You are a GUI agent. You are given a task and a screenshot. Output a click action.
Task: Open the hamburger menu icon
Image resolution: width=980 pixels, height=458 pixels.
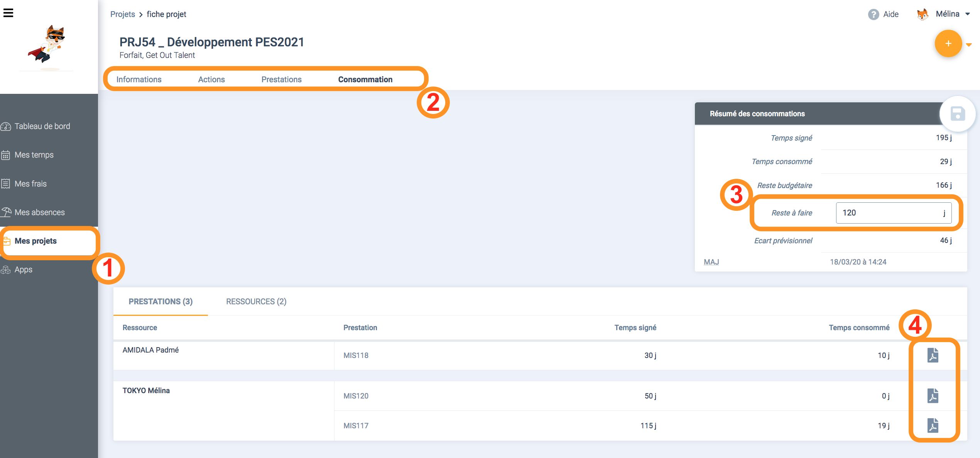point(8,13)
